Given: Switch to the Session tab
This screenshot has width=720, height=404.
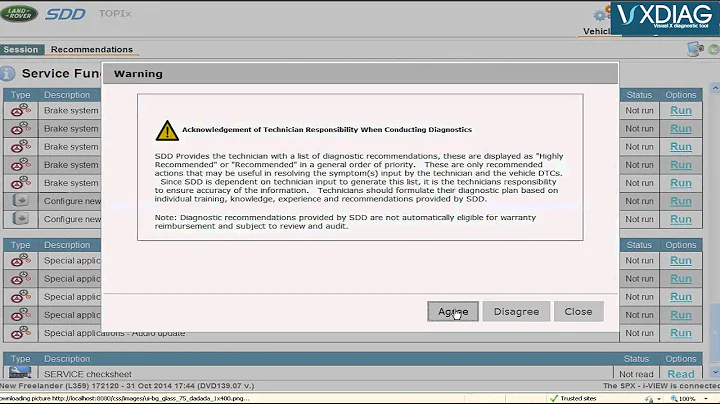Looking at the screenshot, I should (x=21, y=50).
